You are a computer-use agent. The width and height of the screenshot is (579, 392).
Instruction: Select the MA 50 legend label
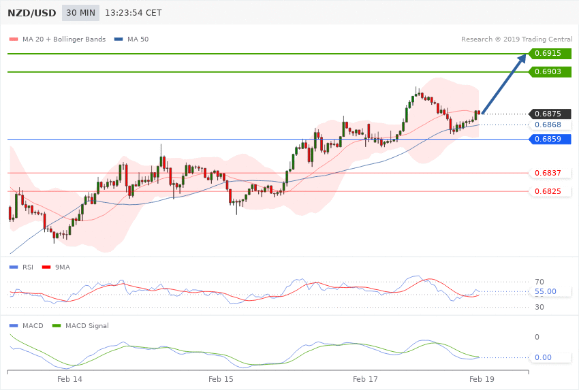tap(138, 39)
